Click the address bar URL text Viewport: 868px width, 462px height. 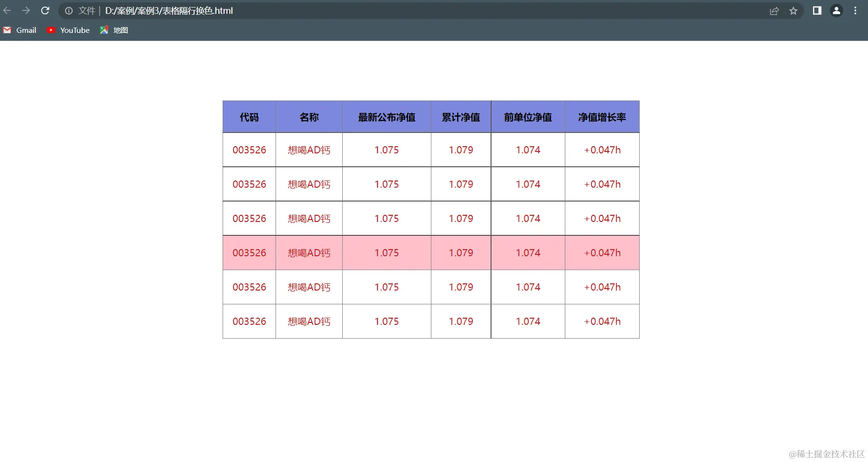pos(169,10)
